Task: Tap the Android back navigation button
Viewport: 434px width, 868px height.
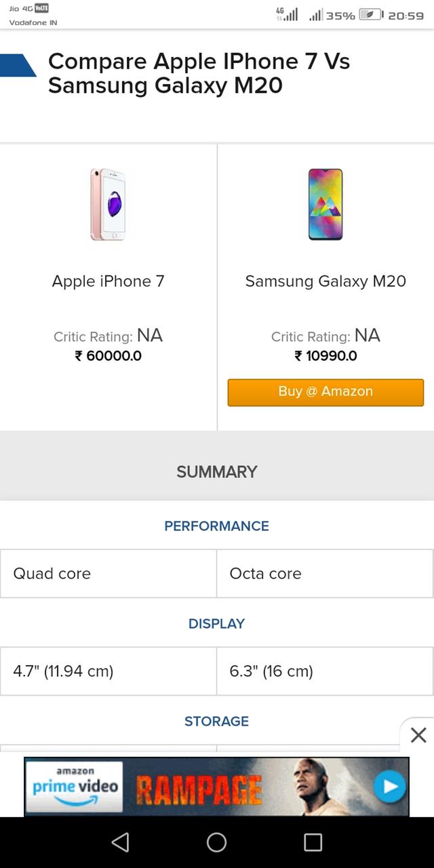Action: tap(120, 842)
